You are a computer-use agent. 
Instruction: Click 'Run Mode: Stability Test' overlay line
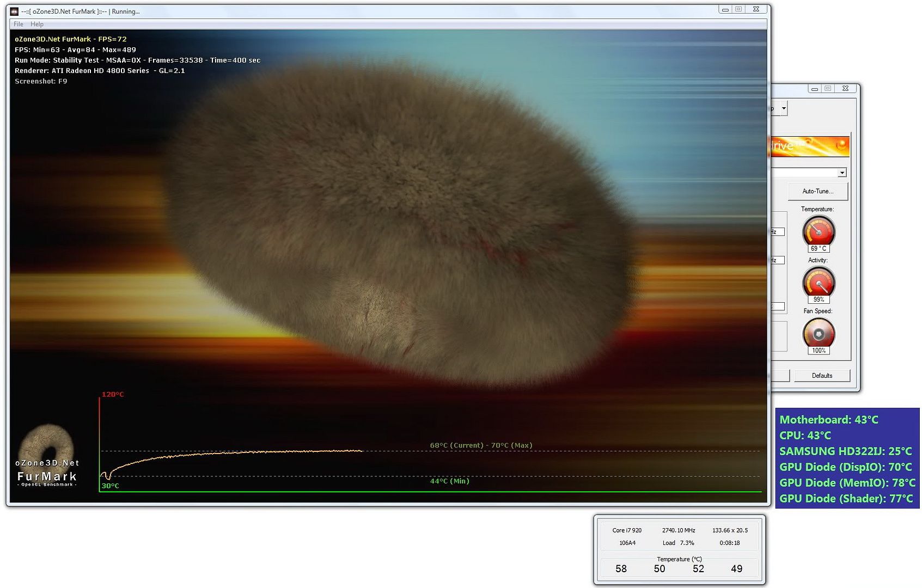[137, 60]
